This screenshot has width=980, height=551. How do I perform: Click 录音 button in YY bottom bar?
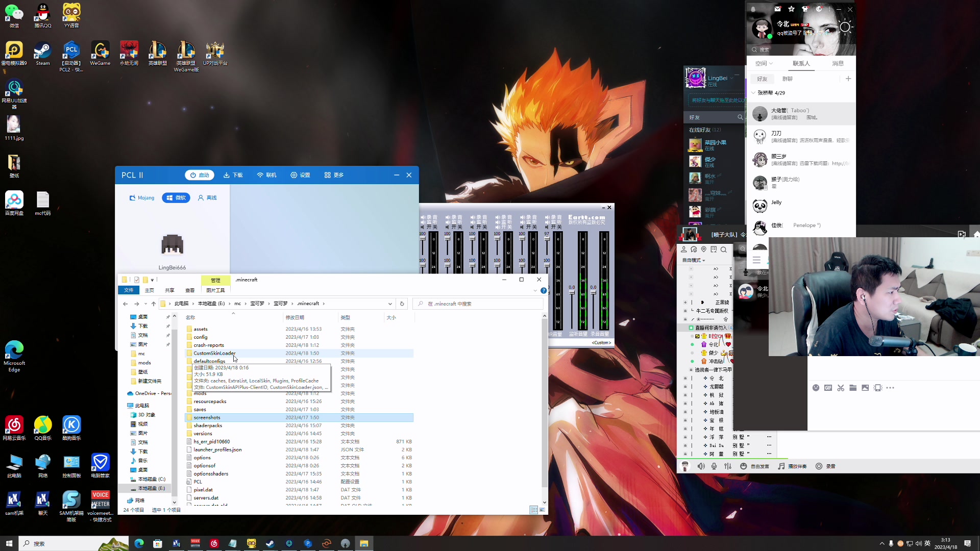click(x=825, y=466)
